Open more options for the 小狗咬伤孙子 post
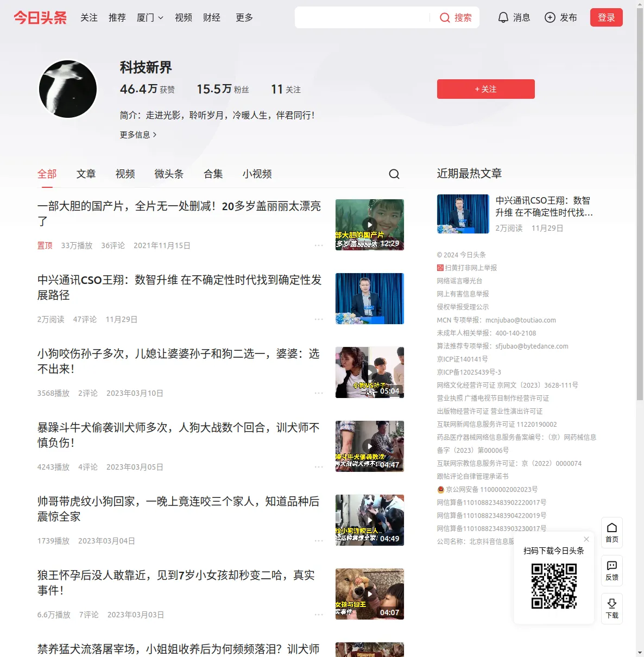 tap(319, 393)
